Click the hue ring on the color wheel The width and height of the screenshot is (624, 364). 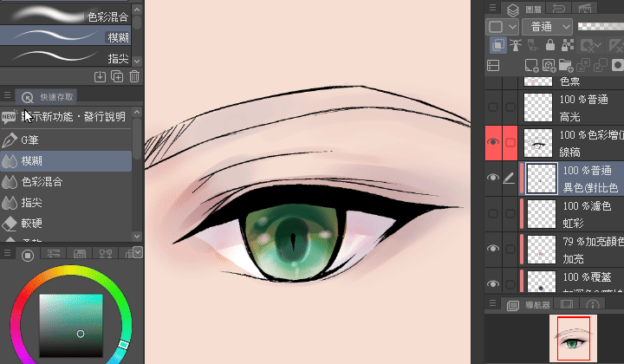click(x=71, y=270)
